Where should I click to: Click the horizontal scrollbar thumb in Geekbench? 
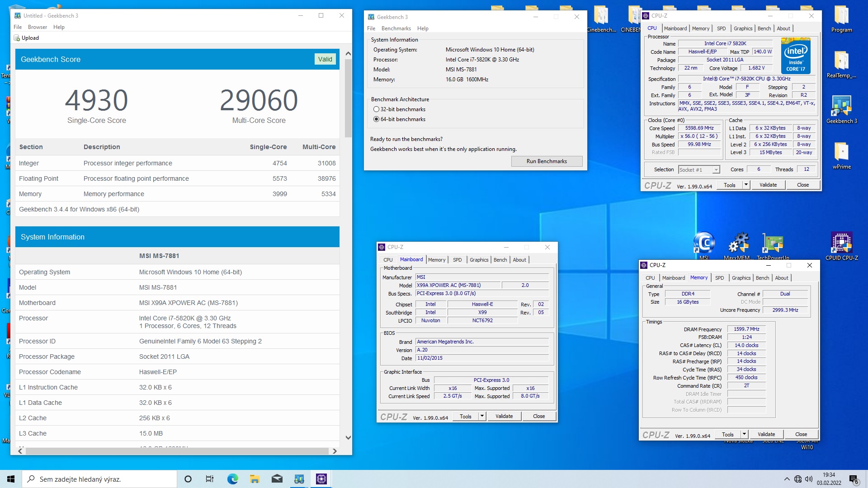(177, 451)
